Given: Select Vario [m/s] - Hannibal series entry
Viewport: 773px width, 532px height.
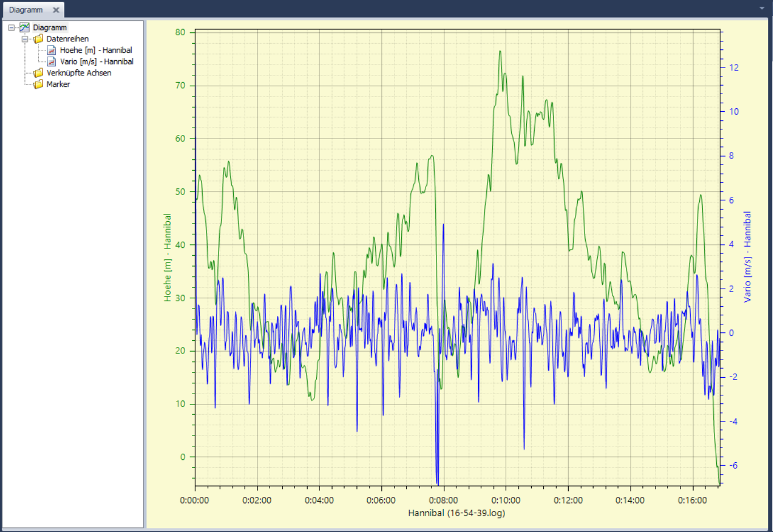Looking at the screenshot, I should coord(96,62).
